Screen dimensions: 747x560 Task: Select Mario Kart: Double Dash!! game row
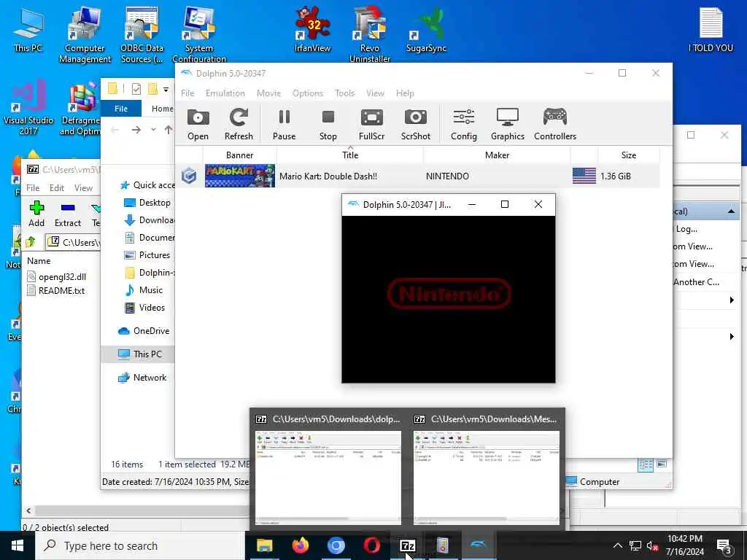click(x=418, y=176)
